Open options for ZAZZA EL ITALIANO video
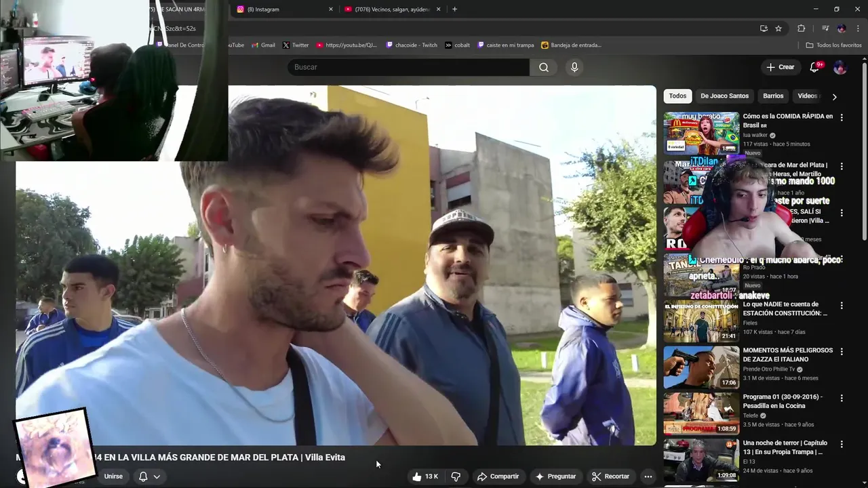 [842, 352]
